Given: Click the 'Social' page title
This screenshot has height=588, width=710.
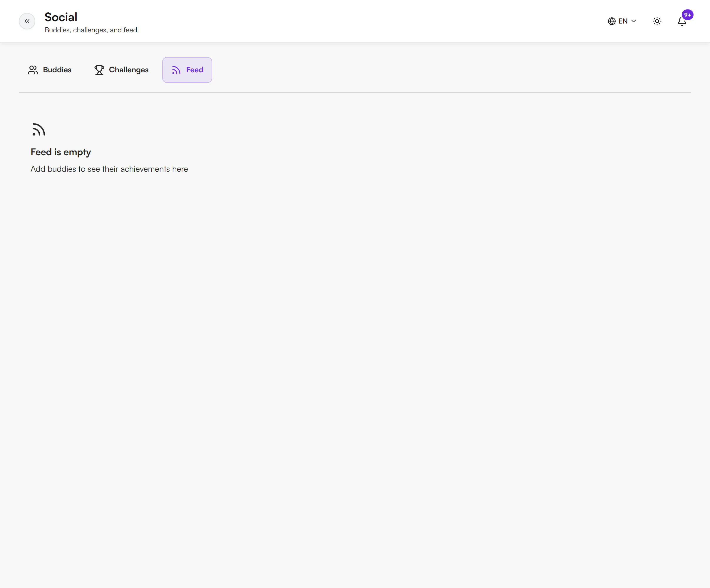Looking at the screenshot, I should [61, 17].
